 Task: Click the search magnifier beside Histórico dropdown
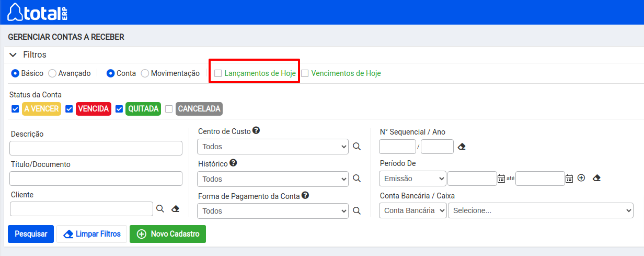pos(356,179)
